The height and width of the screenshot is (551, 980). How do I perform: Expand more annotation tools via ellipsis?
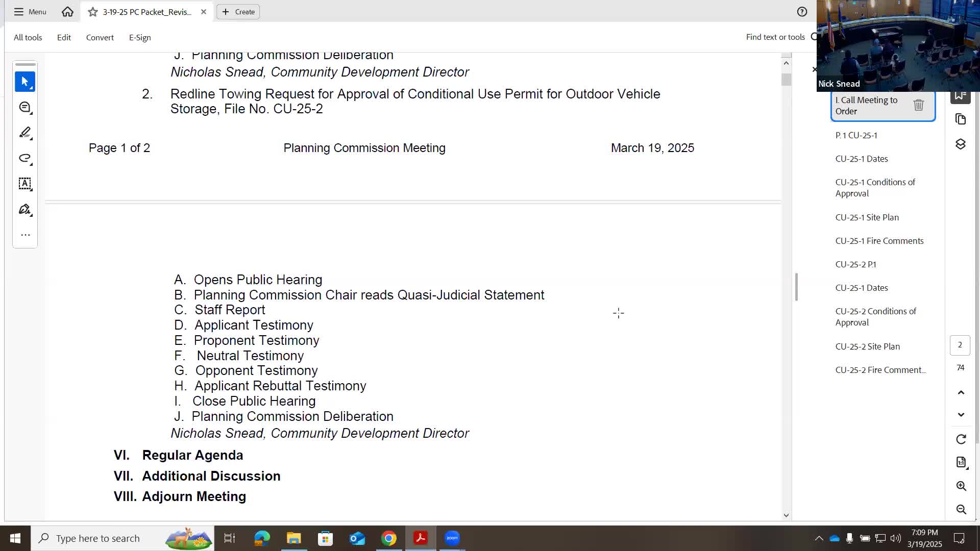point(24,235)
